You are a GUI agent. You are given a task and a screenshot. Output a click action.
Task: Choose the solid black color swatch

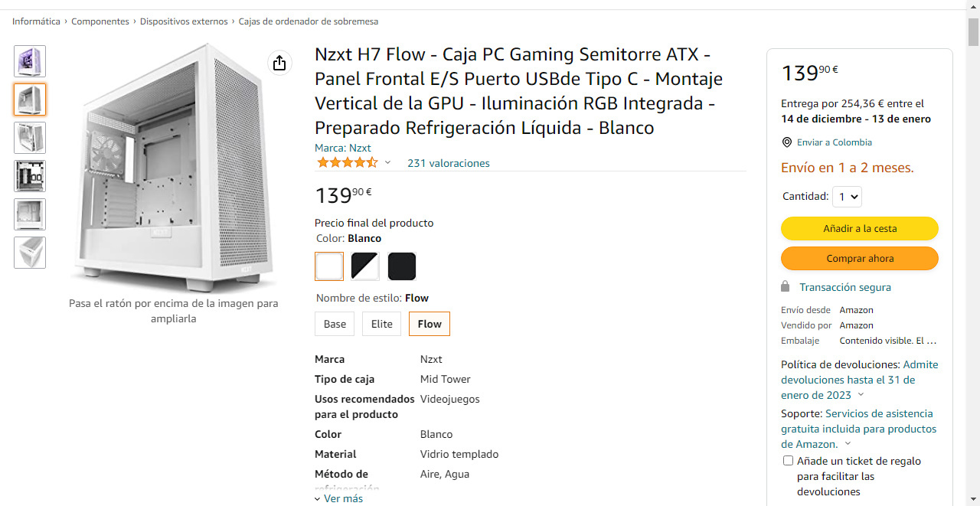pyautogui.click(x=402, y=266)
